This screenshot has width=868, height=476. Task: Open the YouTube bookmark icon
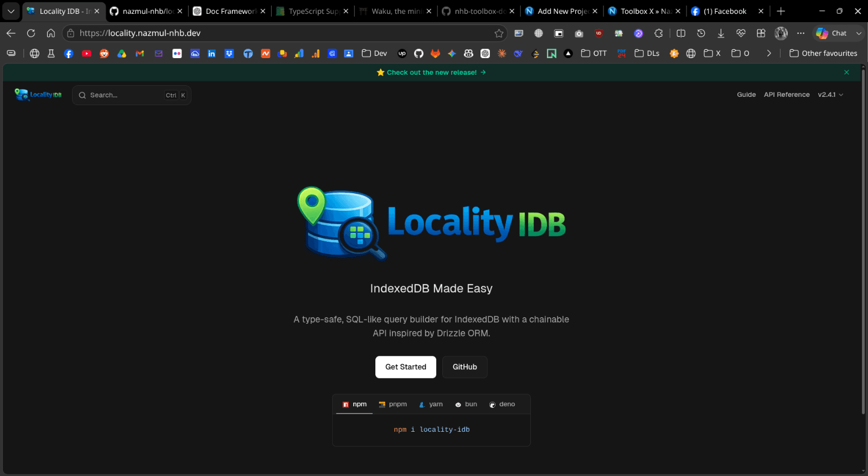[86, 54]
